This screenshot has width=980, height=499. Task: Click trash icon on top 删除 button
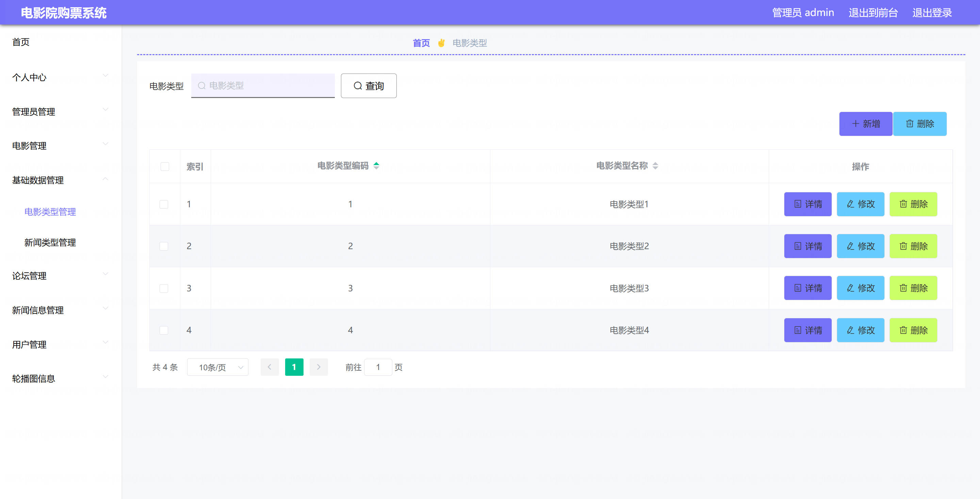pos(910,124)
